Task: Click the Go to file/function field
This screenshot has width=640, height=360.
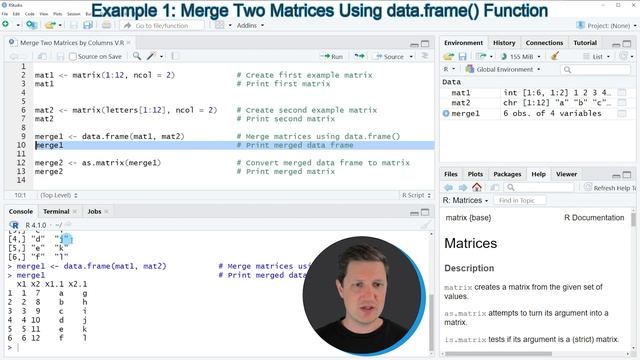Action: click(163, 25)
